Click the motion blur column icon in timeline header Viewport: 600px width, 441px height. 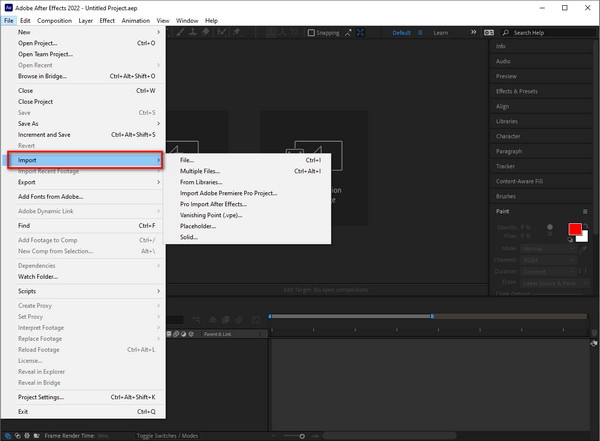coord(176,334)
